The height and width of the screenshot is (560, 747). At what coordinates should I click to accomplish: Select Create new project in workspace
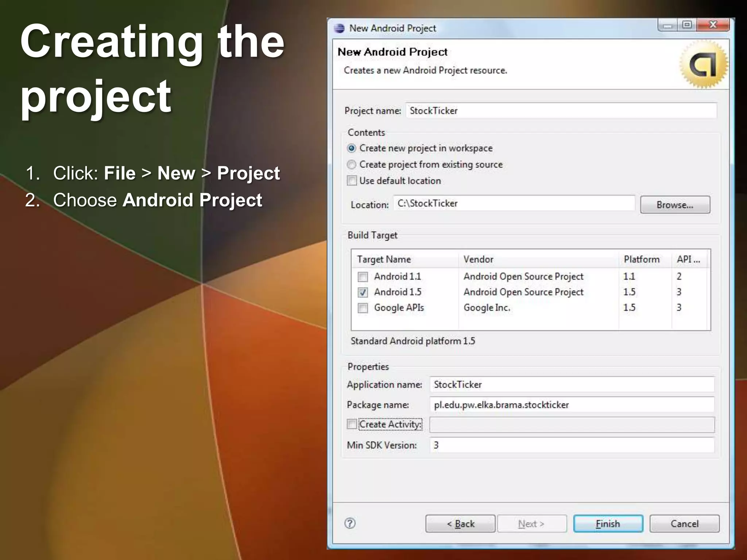[352, 148]
